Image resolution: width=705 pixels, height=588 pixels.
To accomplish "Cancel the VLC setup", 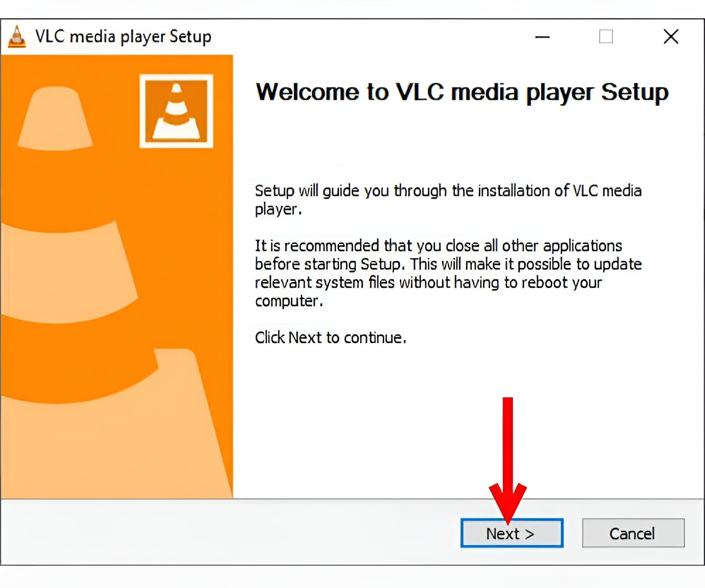I will pyautogui.click(x=633, y=533).
